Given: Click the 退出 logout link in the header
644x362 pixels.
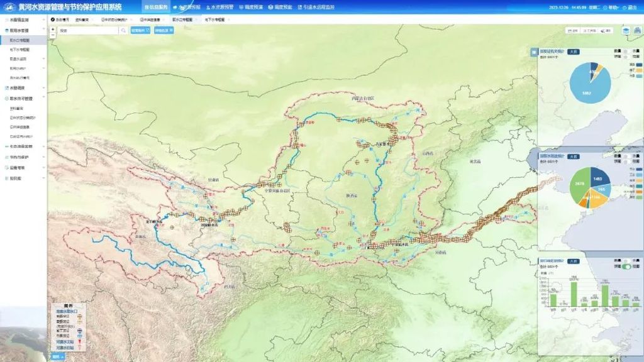Looking at the screenshot, I should pos(633,6).
